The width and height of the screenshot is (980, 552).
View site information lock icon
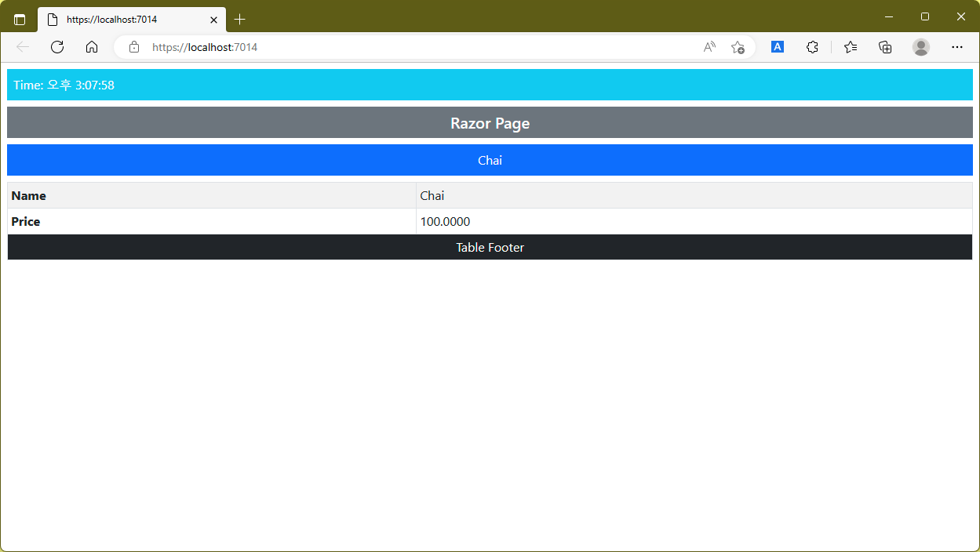coord(134,47)
